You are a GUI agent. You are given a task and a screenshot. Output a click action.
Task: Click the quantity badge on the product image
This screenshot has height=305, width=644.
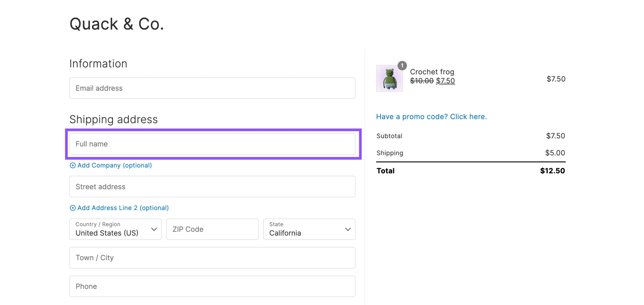tap(402, 66)
